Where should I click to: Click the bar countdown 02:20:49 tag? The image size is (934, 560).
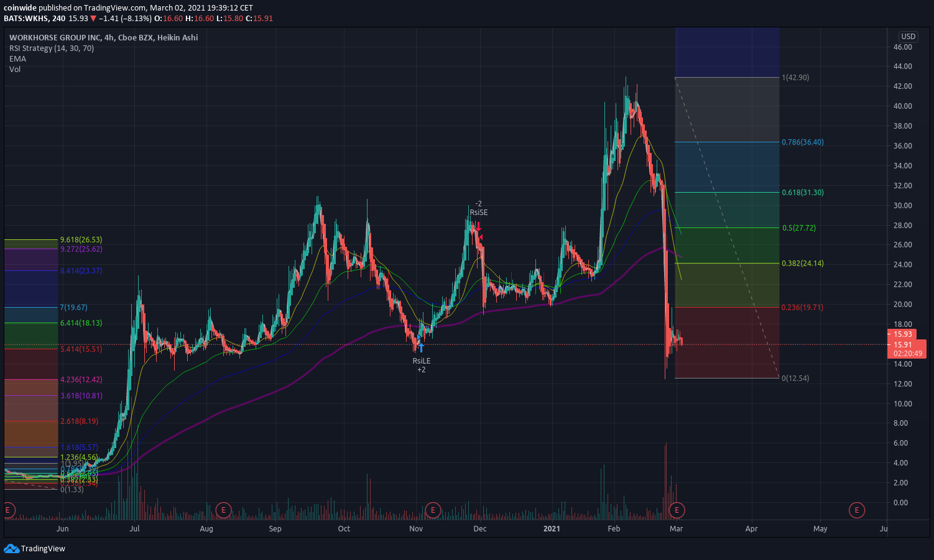(907, 353)
